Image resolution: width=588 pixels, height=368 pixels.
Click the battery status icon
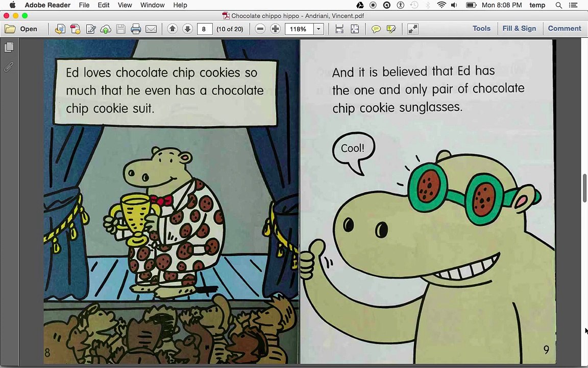tap(471, 5)
